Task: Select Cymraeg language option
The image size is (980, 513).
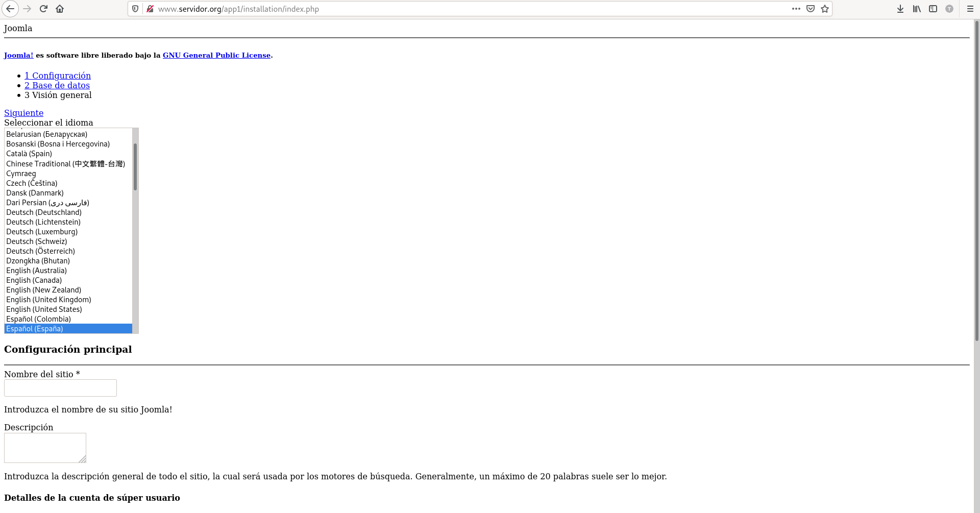Action: [68, 174]
